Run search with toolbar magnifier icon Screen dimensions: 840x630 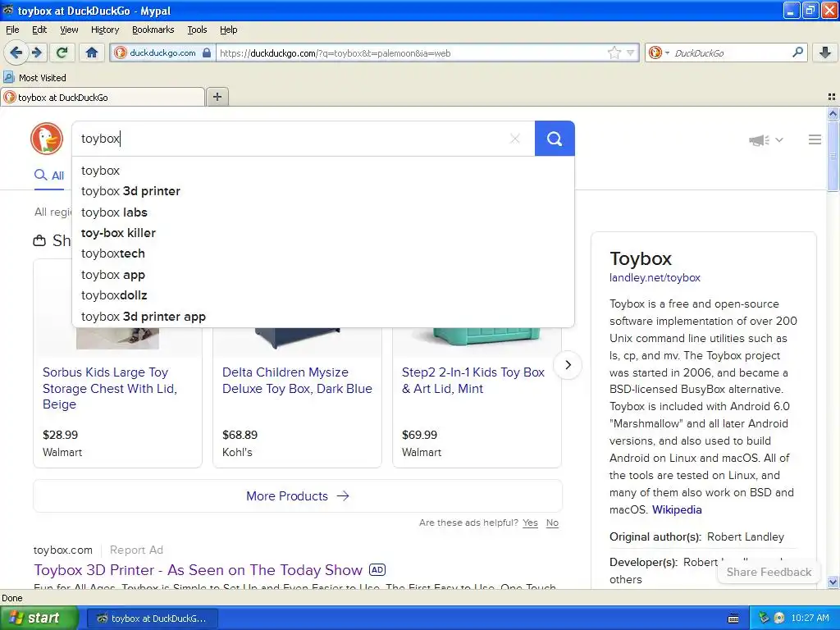click(x=797, y=52)
